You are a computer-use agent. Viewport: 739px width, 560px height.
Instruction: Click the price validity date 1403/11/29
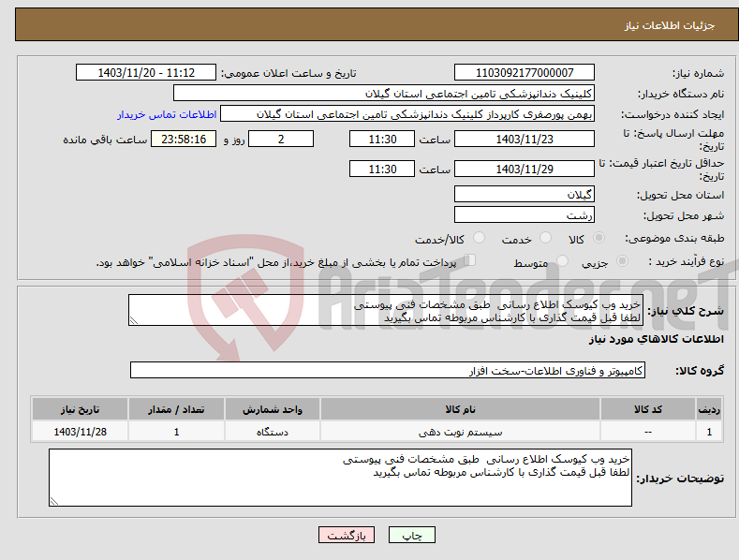click(525, 169)
